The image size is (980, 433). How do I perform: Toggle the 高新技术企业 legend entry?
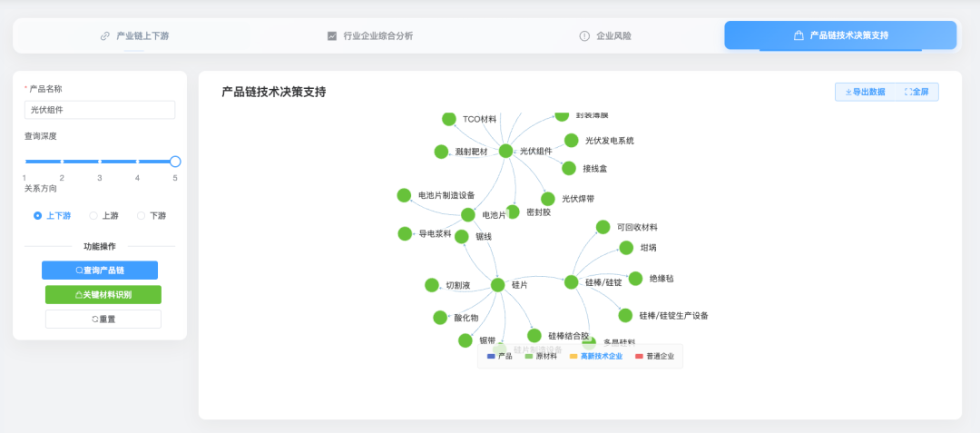pos(595,356)
